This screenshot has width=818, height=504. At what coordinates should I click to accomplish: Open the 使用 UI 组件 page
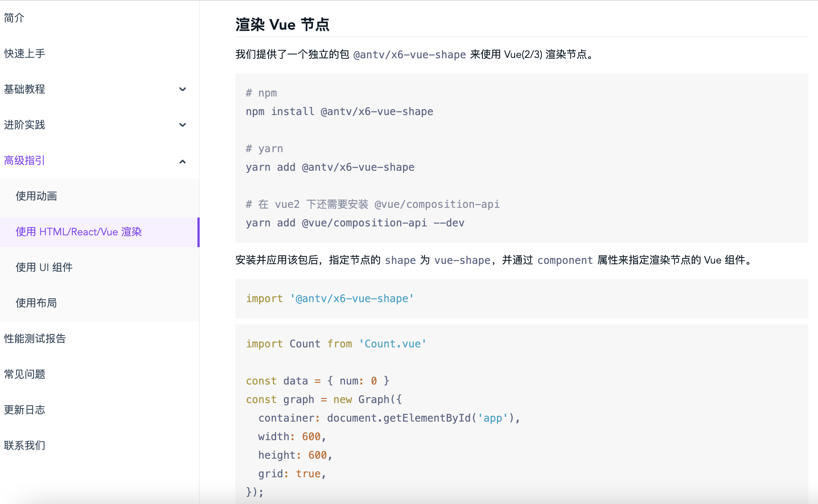tap(44, 267)
